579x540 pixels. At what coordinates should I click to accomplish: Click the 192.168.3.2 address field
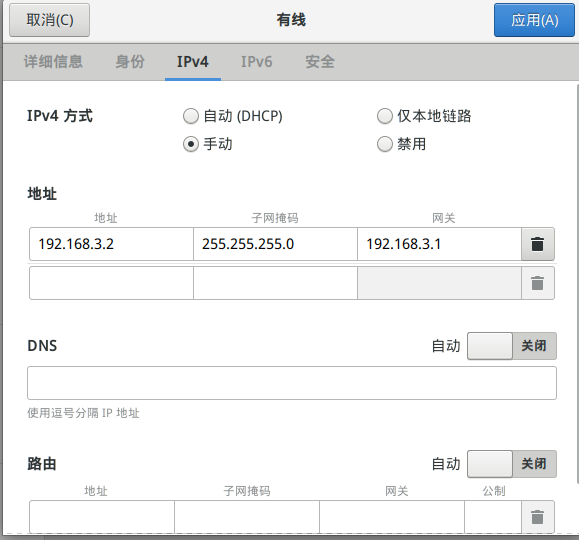(112, 244)
